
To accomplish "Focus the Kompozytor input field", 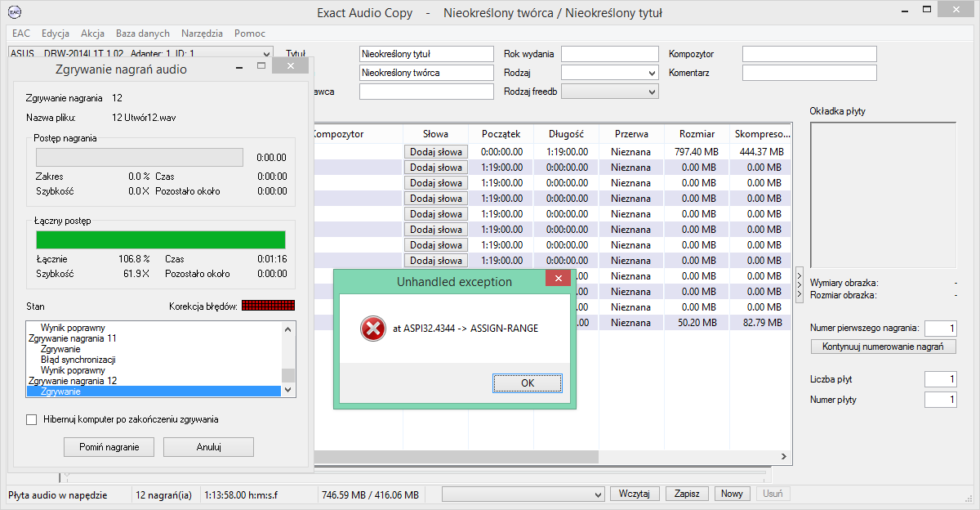I will [809, 54].
